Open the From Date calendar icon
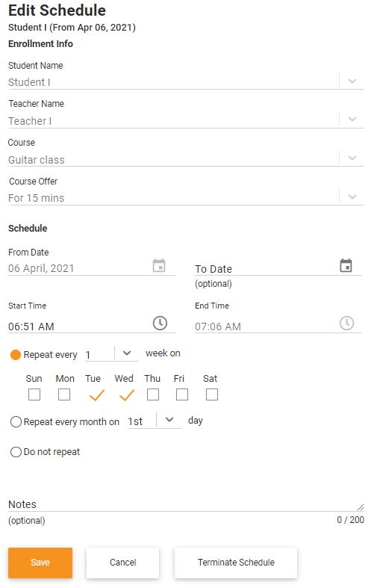The image size is (380, 588). pos(159,265)
